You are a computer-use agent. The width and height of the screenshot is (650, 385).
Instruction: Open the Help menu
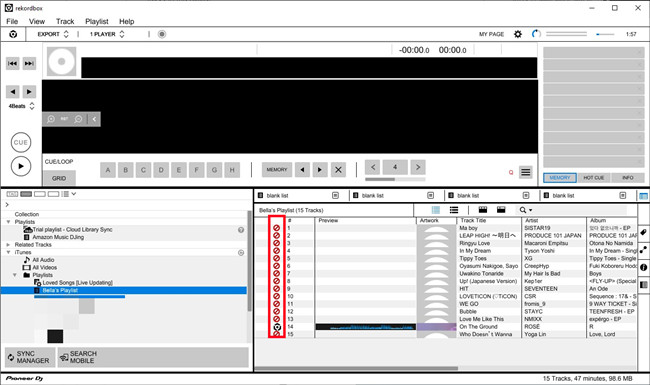[126, 22]
